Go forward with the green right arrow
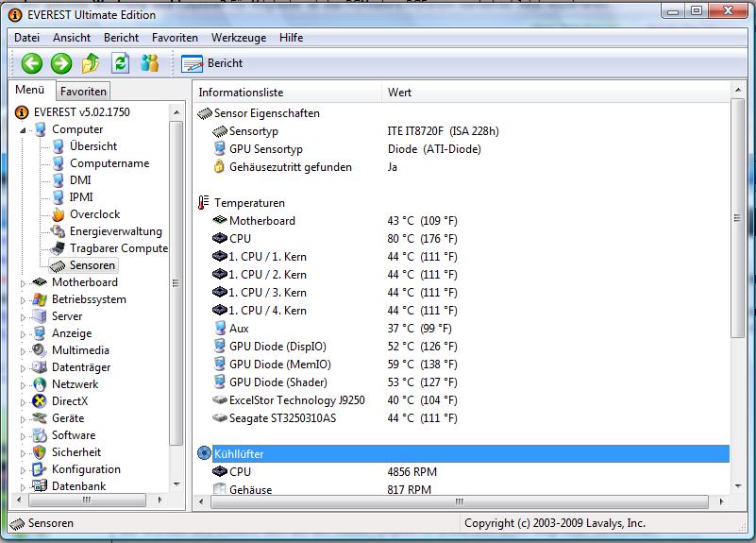The height and width of the screenshot is (543, 756). [61, 63]
